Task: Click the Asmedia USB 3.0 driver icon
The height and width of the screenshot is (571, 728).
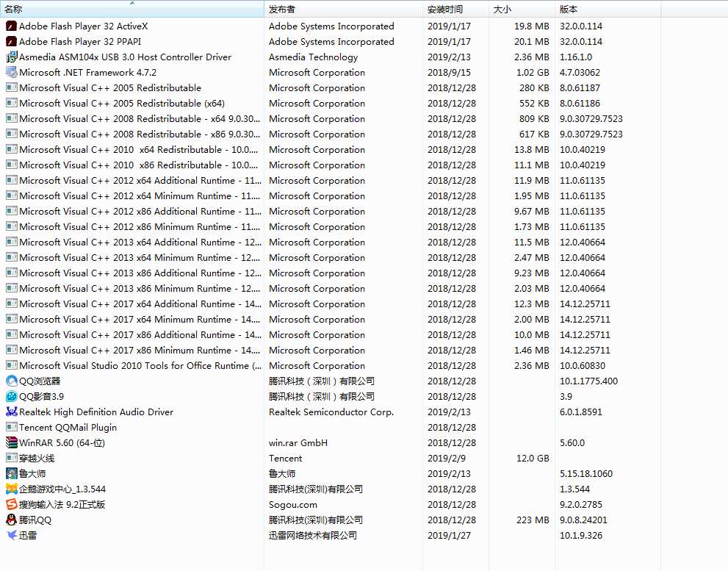Action: (11, 57)
